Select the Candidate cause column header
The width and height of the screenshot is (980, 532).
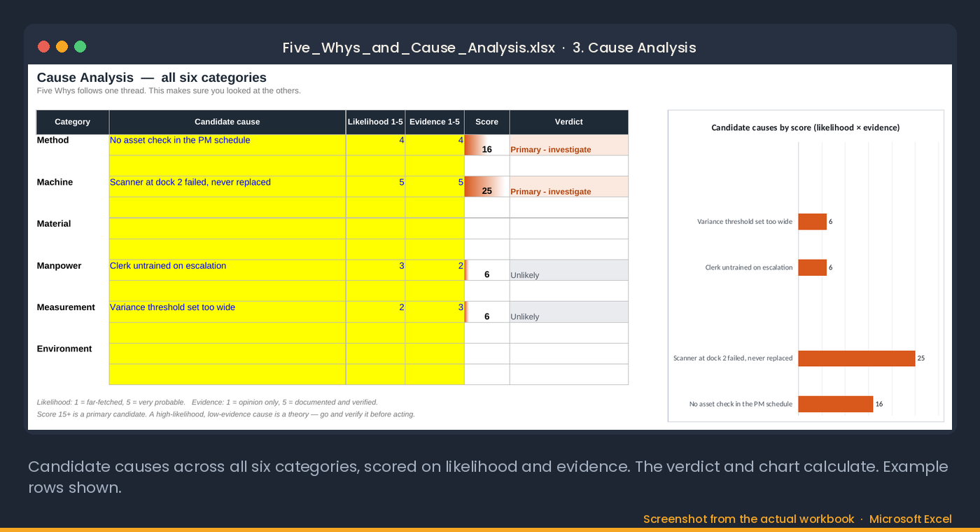[x=227, y=122]
